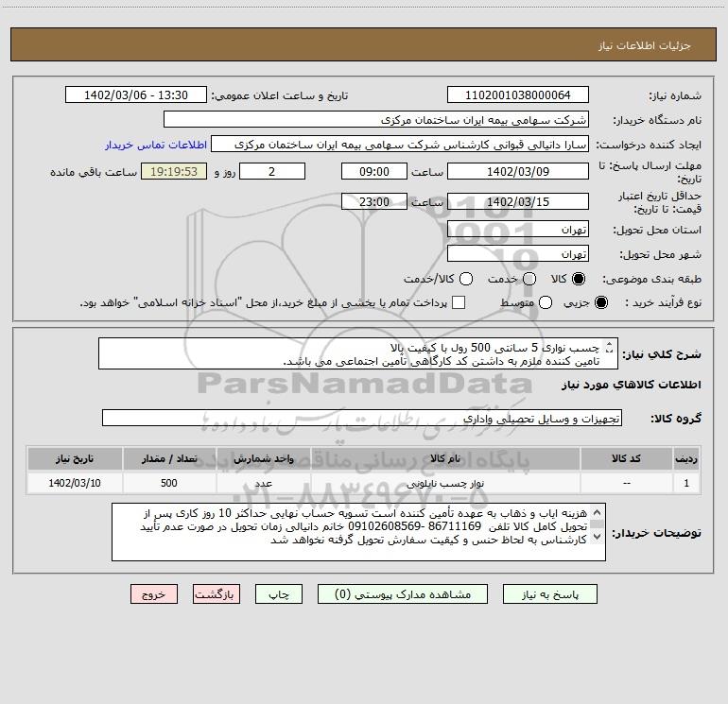Select the خدمت radio button
Screen dimensions: 728x704
[529, 279]
